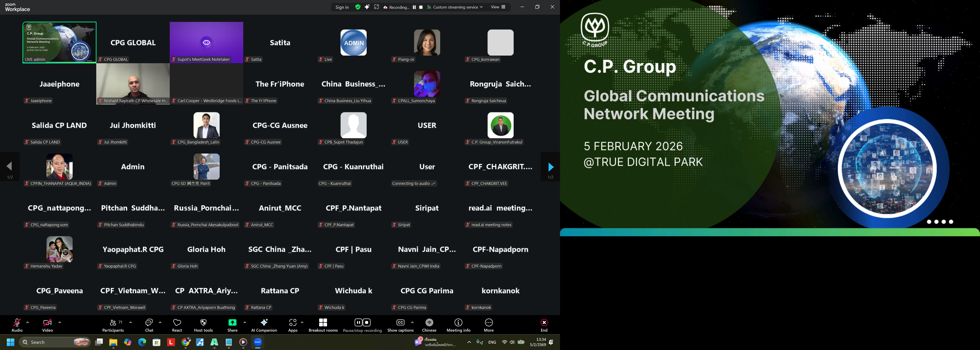This screenshot has width=980, height=350.
Task: Open the More options menu
Action: coord(488,325)
